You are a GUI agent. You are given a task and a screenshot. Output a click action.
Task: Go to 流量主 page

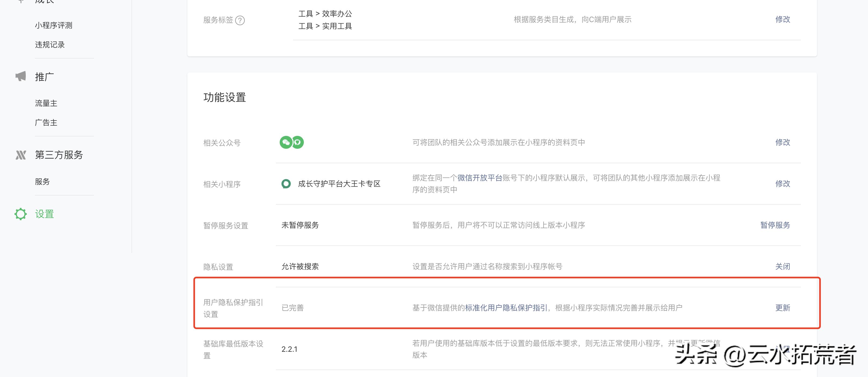[46, 103]
